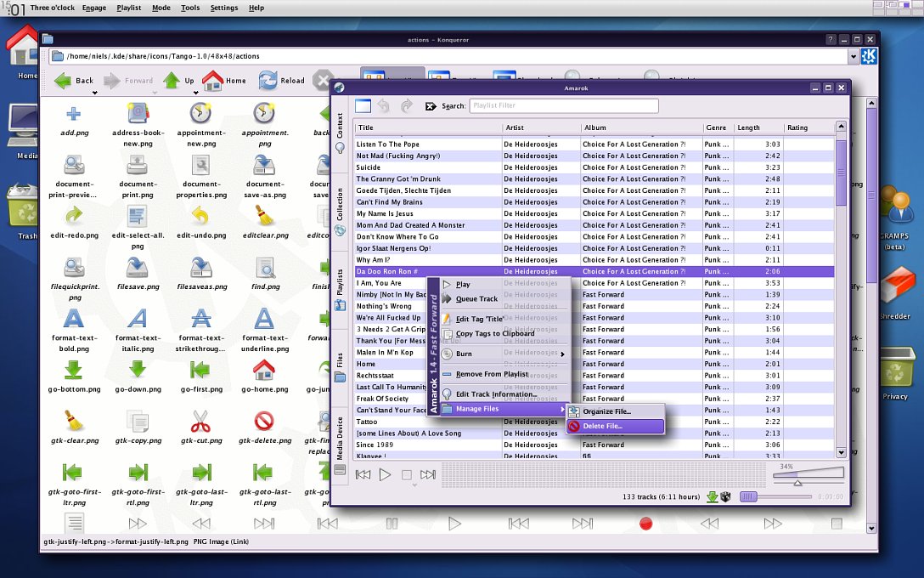Click the Forward arrow in Konqueror toolbar

[112, 80]
